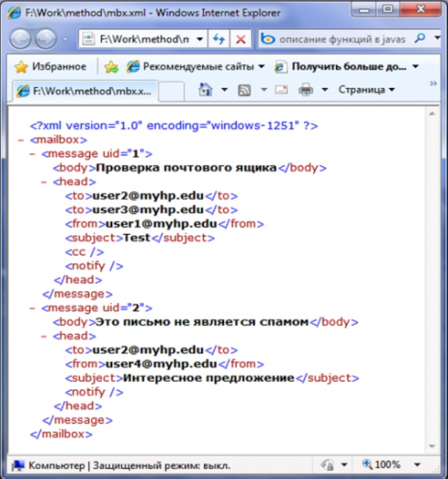This screenshot has width=448, height=479.
Task: Click Защищенный режим: выкл. status text
Action: click(x=161, y=466)
